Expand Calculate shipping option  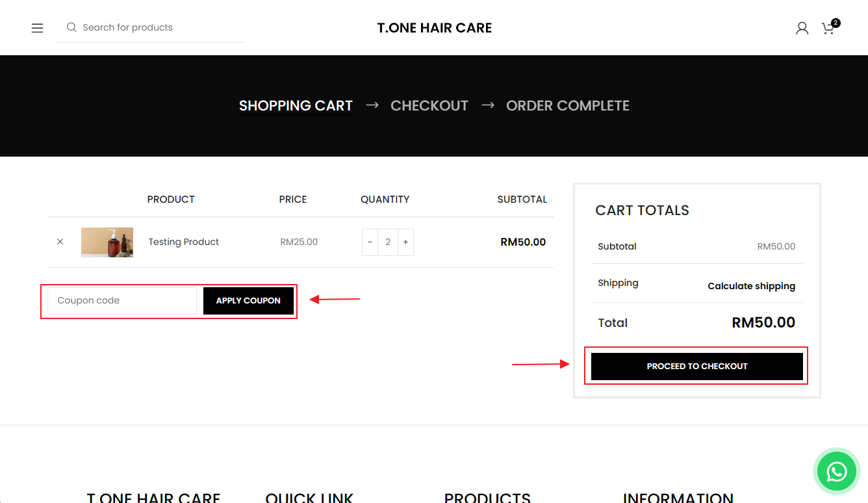click(x=751, y=286)
